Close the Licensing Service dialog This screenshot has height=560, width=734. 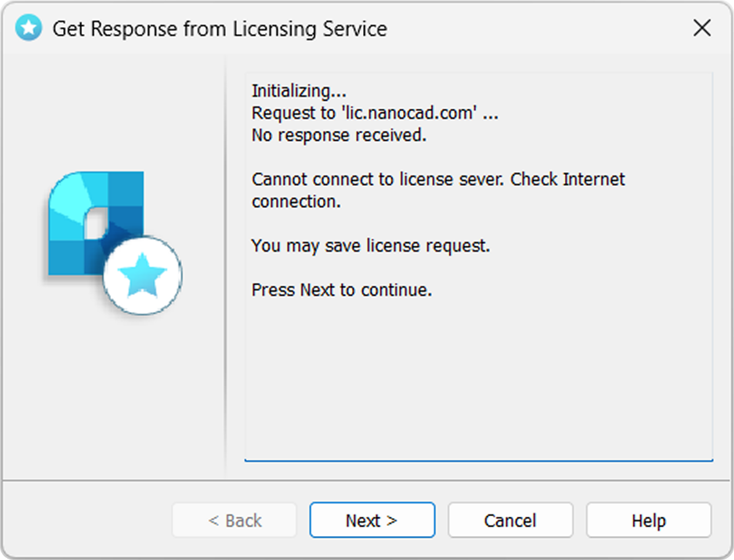pos(702,28)
